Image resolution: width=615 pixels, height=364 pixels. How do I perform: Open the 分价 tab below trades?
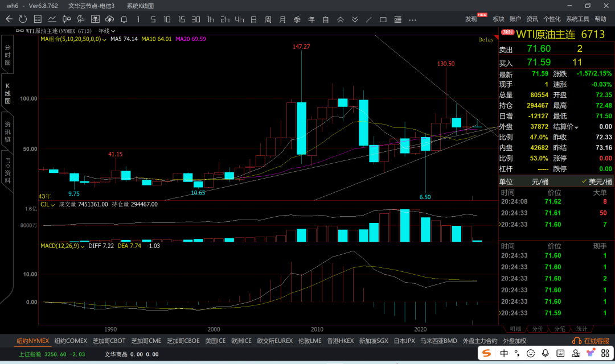[538, 329]
